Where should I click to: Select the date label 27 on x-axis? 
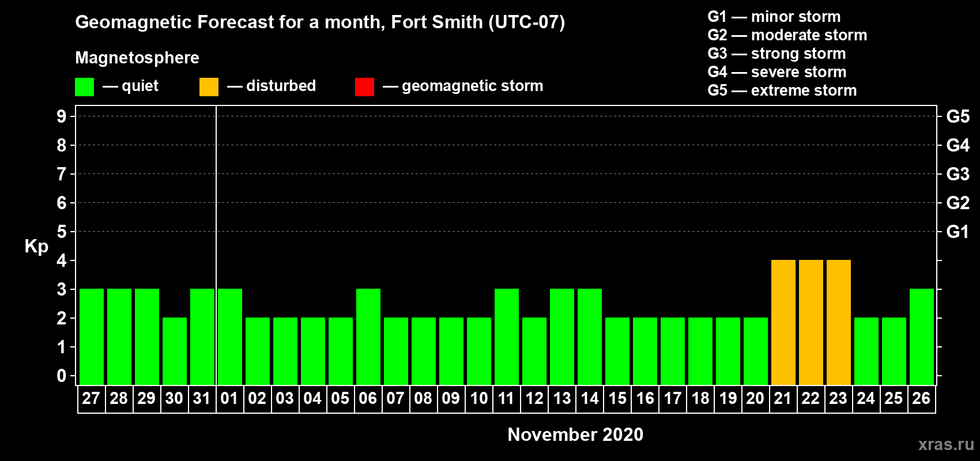[x=91, y=398]
